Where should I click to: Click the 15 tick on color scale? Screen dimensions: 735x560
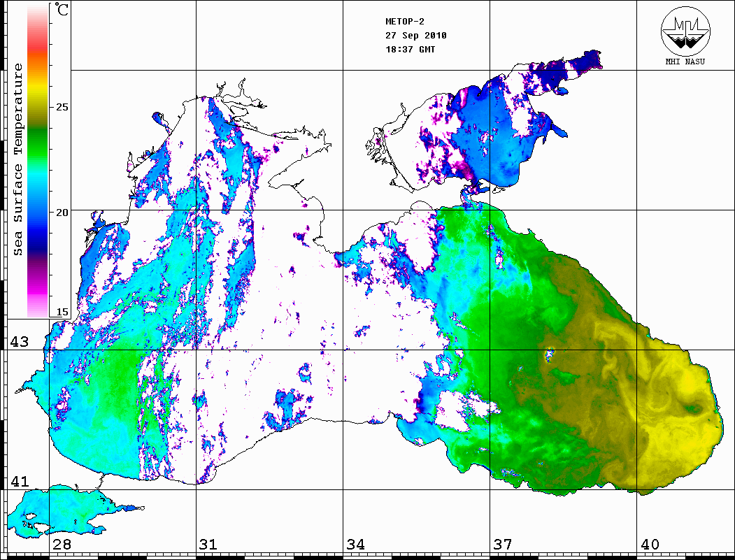[62, 313]
